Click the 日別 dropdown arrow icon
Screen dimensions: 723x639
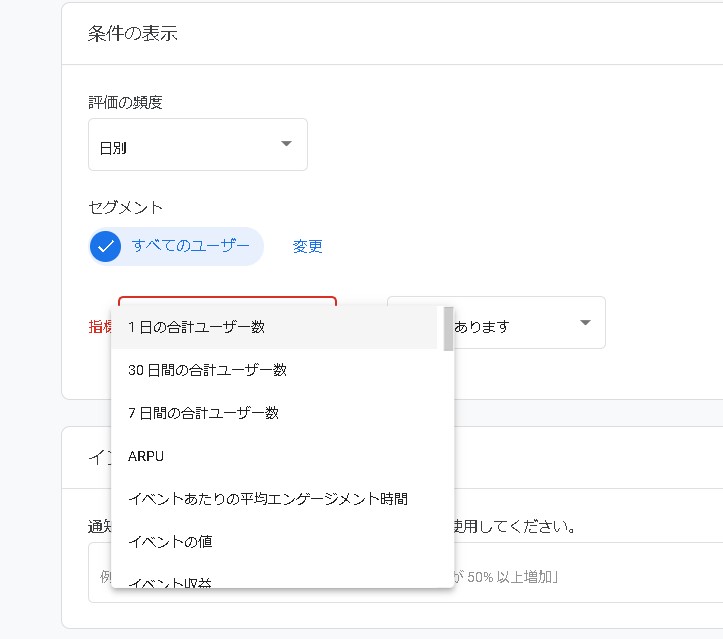(286, 145)
